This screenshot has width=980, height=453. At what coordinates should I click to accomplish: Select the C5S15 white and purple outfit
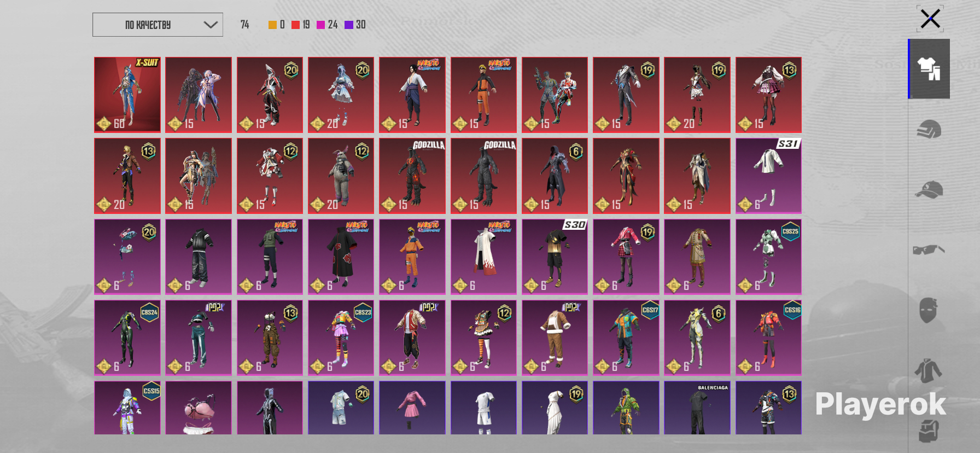(x=127, y=408)
